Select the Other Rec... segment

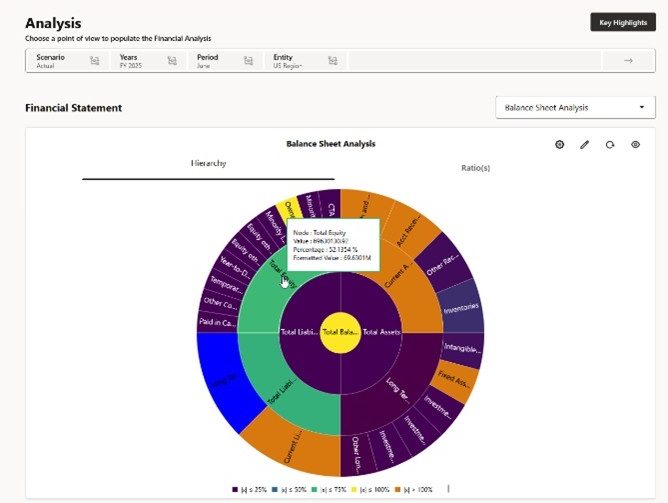pyautogui.click(x=443, y=264)
